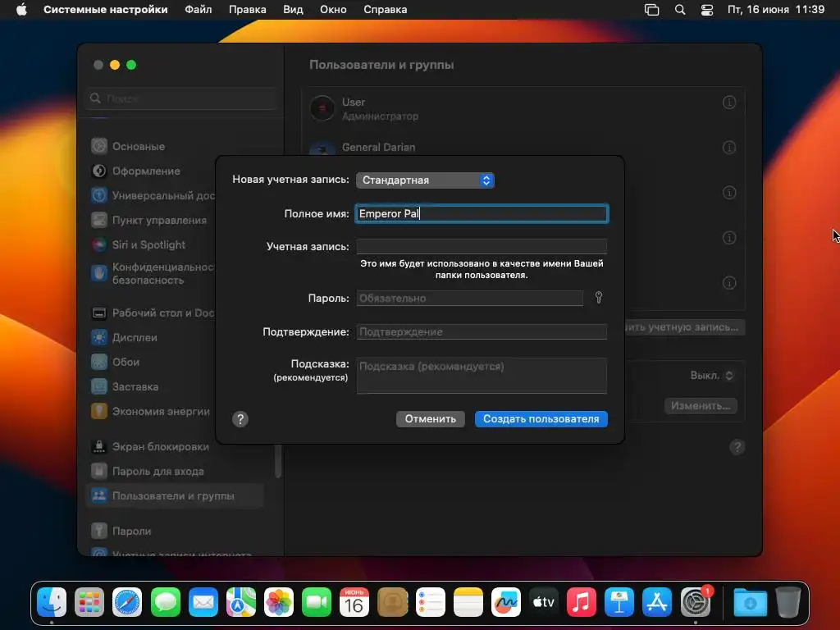The image size is (840, 630).
Task: Click the Пароль field marked Обязательно
Action: click(x=470, y=298)
